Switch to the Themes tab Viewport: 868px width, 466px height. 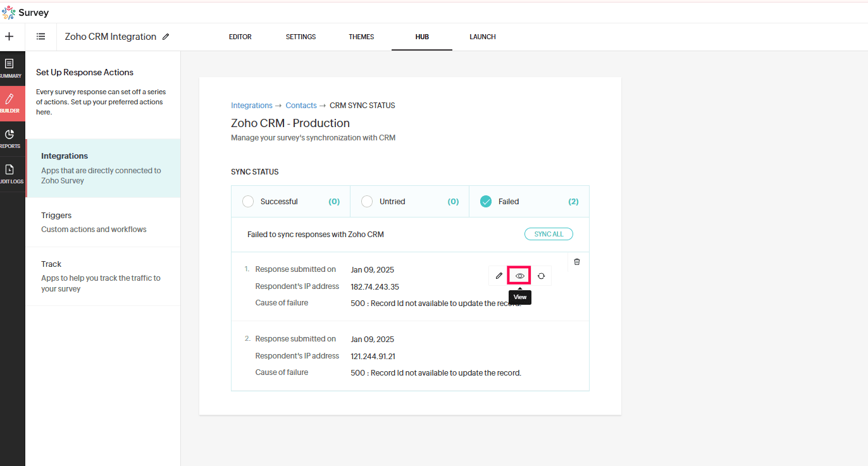point(361,37)
